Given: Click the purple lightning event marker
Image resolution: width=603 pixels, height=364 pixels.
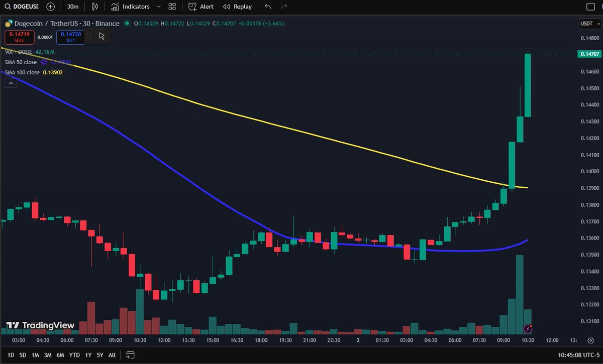Looking at the screenshot, I should coord(528,329).
